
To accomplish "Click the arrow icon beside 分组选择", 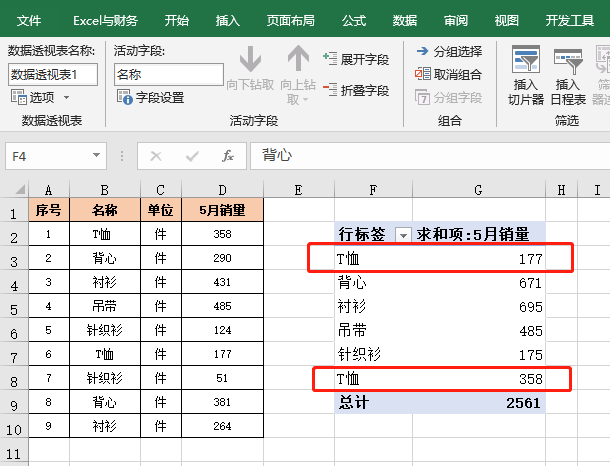I will click(x=422, y=51).
